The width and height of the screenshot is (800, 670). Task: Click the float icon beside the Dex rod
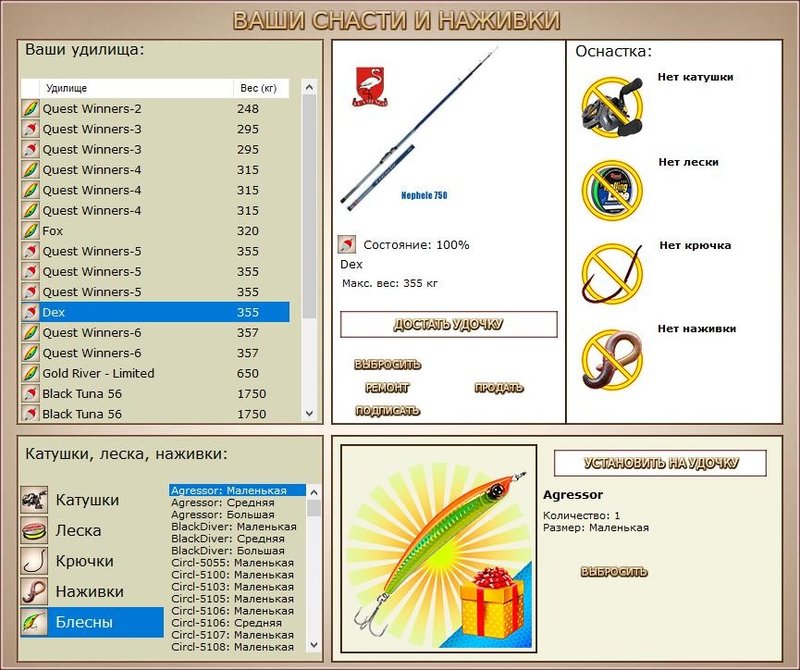click(30, 312)
